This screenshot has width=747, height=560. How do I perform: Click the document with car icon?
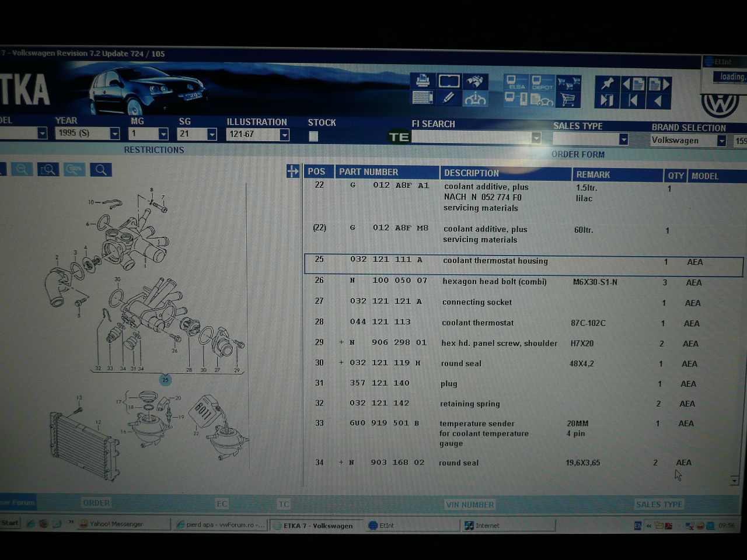click(542, 99)
